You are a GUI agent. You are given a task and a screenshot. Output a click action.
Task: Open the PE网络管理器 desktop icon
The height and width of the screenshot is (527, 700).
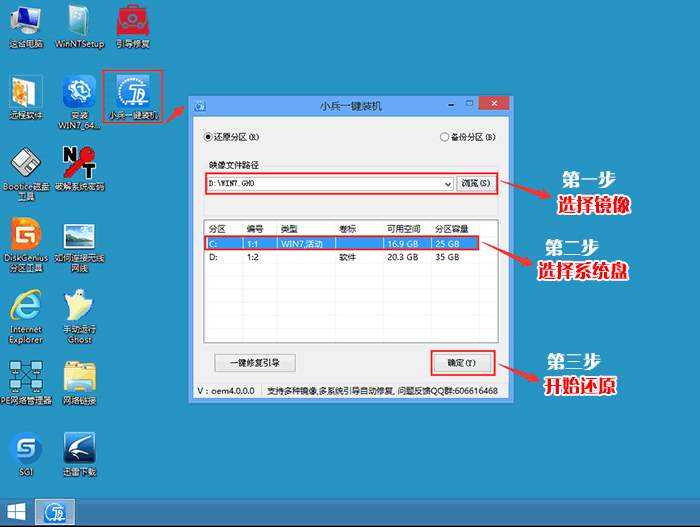click(26, 383)
